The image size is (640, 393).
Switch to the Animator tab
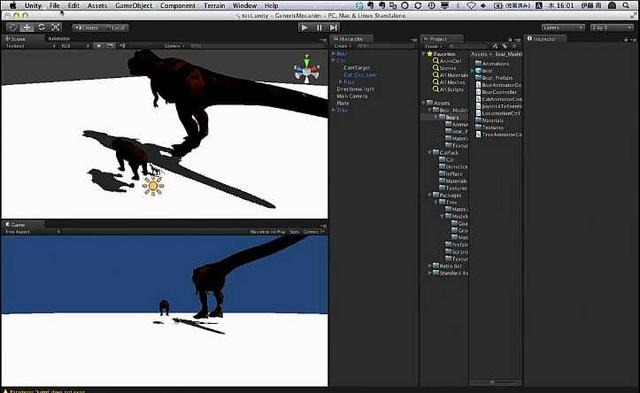(59, 38)
